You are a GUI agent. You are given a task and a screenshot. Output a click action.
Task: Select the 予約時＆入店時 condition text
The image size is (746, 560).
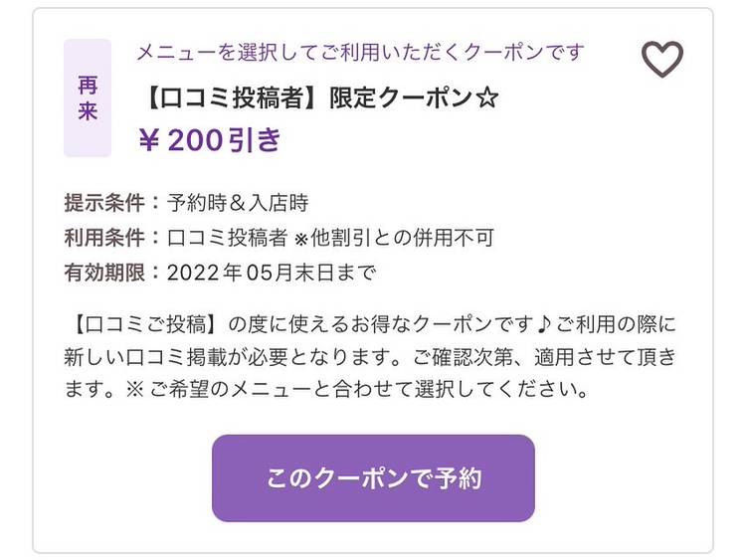238,203
